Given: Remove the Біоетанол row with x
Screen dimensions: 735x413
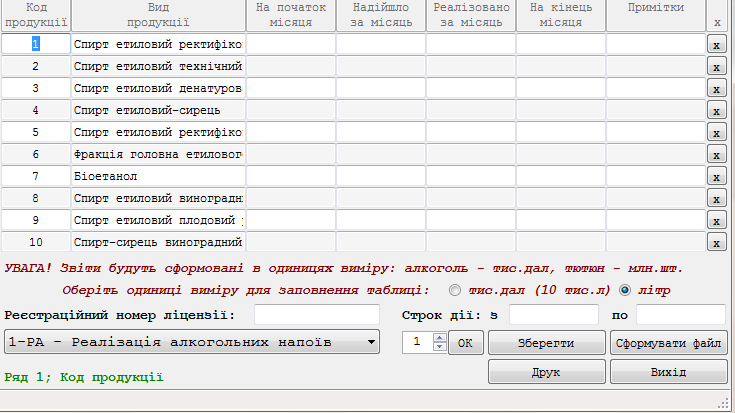Looking at the screenshot, I should [716, 176].
